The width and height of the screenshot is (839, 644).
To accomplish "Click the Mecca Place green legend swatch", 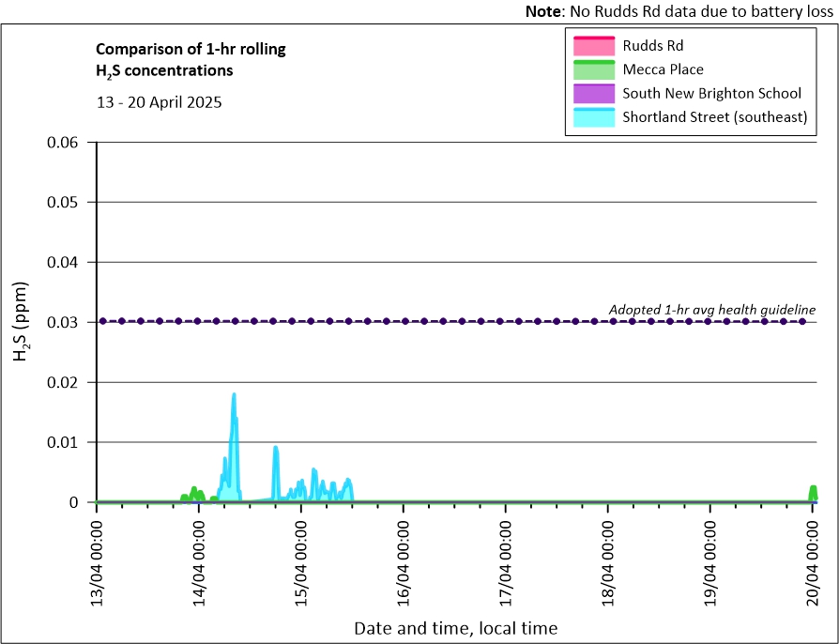I will 590,69.
